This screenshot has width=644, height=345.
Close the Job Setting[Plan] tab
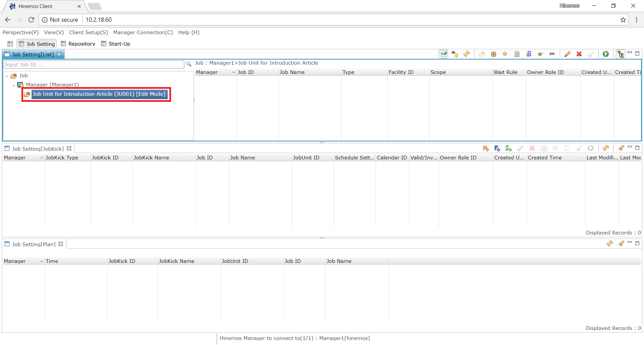(x=61, y=244)
